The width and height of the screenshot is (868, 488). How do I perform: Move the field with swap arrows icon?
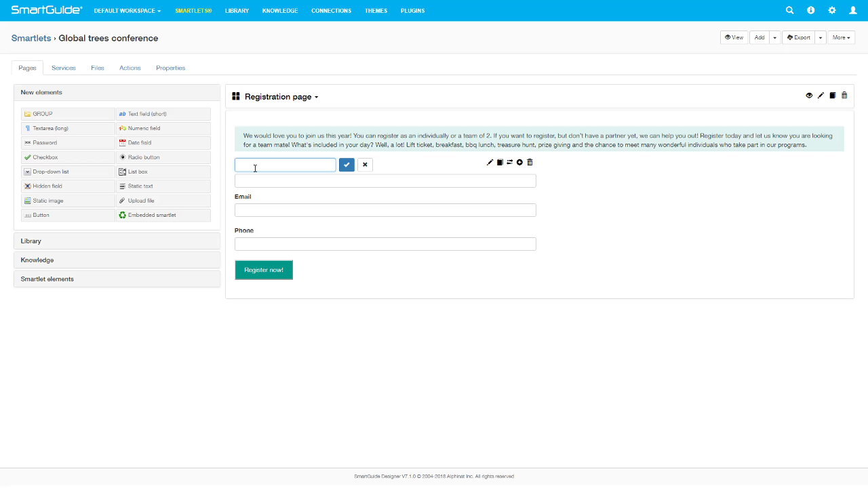click(x=510, y=162)
